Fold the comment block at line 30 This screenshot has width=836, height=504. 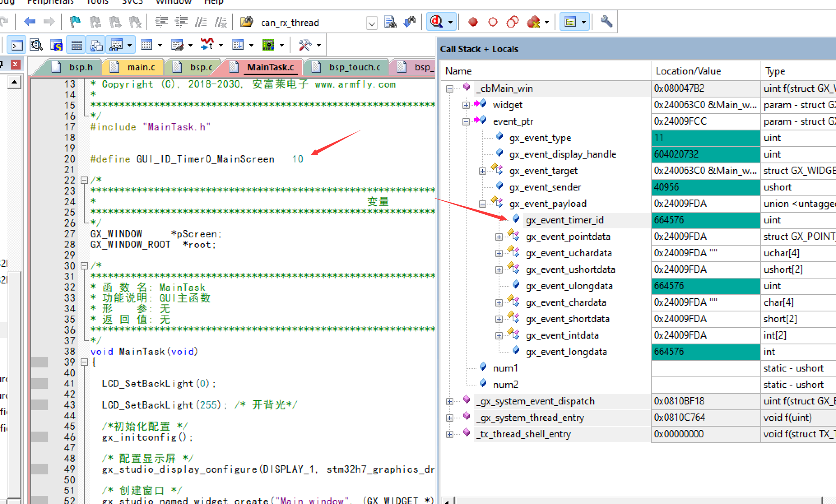pyautogui.click(x=84, y=265)
